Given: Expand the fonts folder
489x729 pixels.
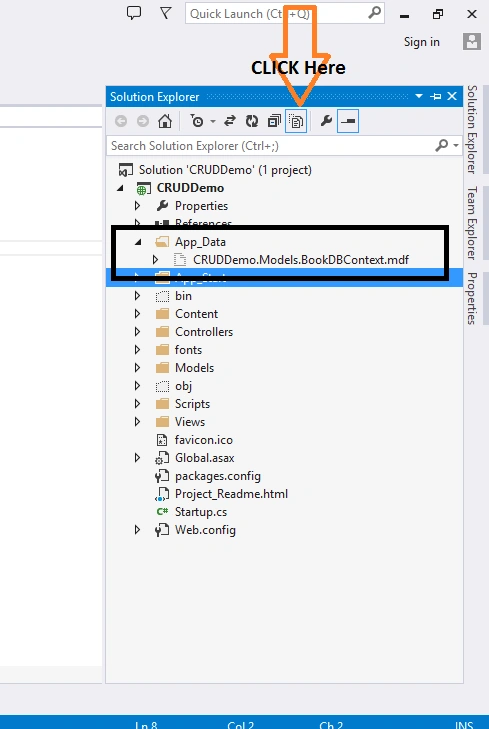Looking at the screenshot, I should pos(138,350).
